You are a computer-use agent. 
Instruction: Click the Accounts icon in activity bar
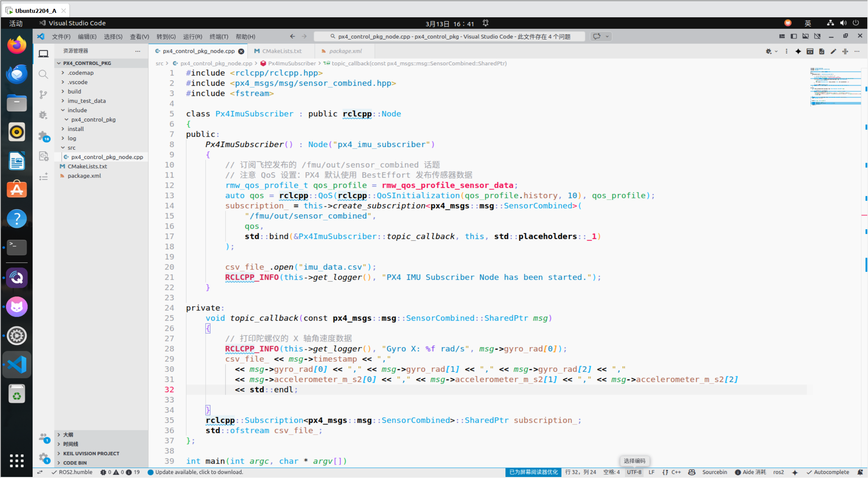click(x=43, y=437)
